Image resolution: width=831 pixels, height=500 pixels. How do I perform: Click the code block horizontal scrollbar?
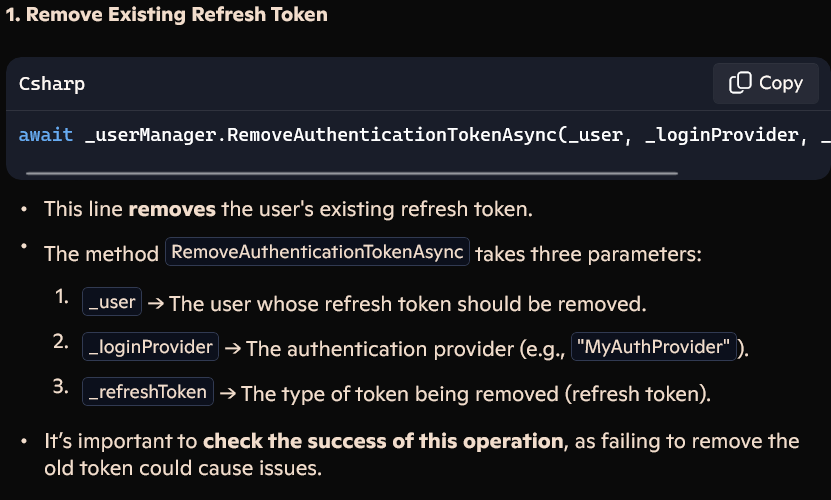(x=352, y=173)
